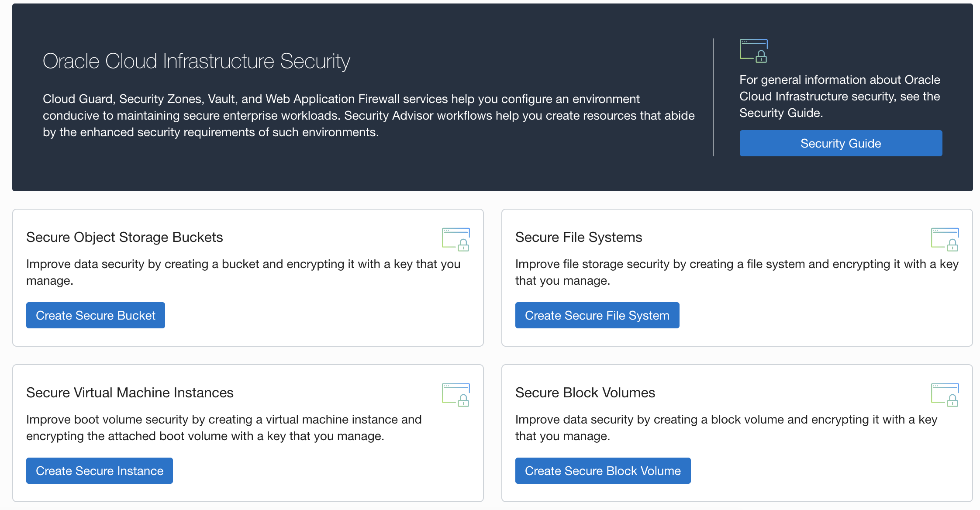The width and height of the screenshot is (980, 510).
Task: Click the lock icon on Secure Object Storage Buckets card
Action: click(464, 245)
